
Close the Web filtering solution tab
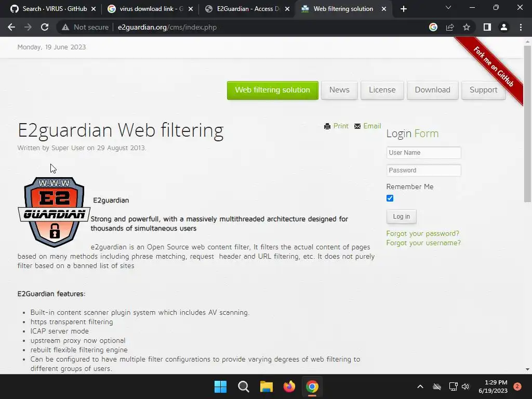click(384, 9)
